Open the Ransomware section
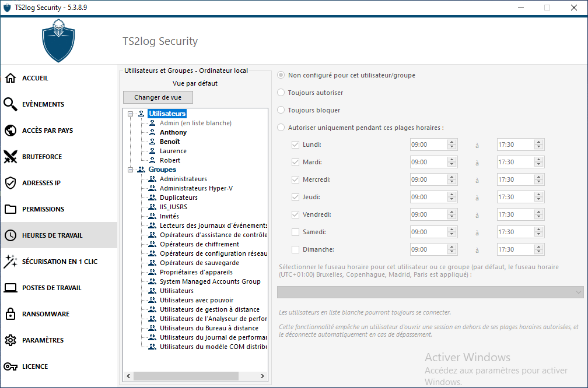This screenshot has width=588, height=388. click(59, 314)
